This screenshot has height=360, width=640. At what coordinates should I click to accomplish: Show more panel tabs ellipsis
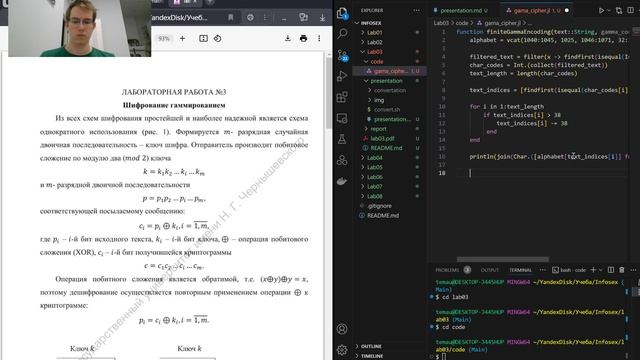pyautogui.click(x=542, y=270)
